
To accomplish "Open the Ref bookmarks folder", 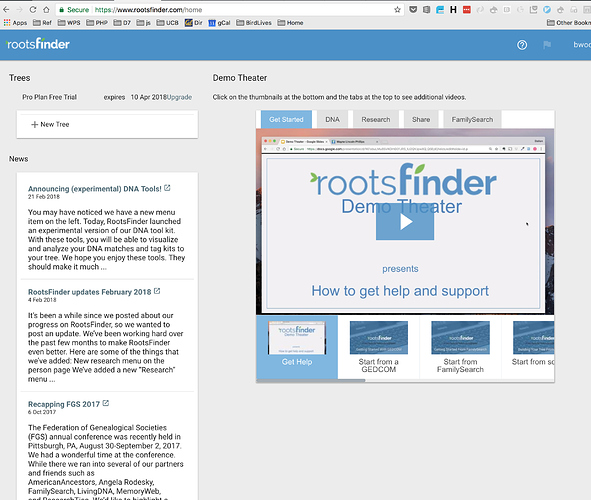I will pos(42,23).
